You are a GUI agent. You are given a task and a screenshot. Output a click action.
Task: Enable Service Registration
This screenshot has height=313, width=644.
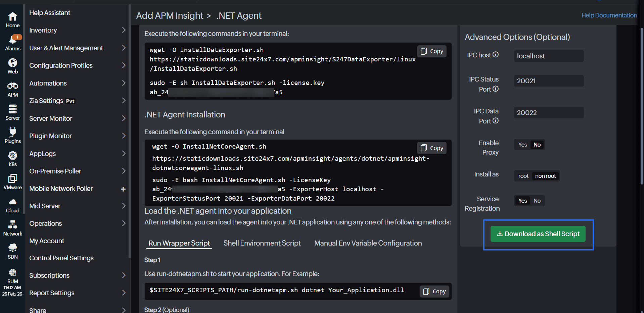[522, 200]
